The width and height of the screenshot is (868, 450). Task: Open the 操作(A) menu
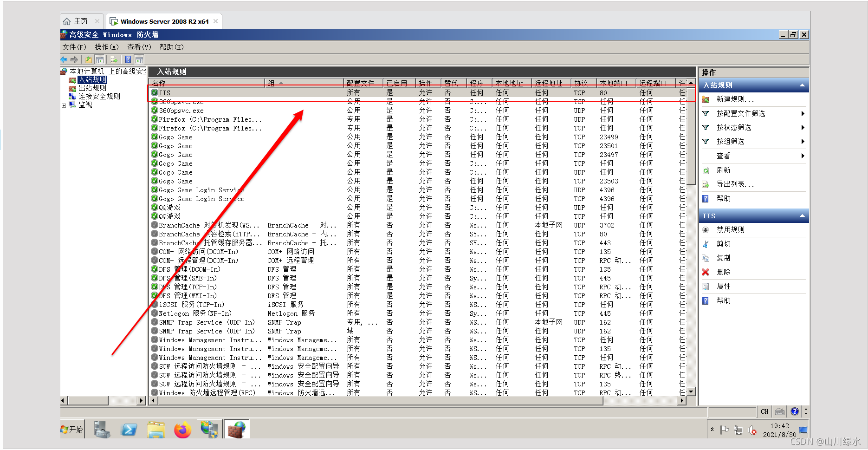click(106, 47)
